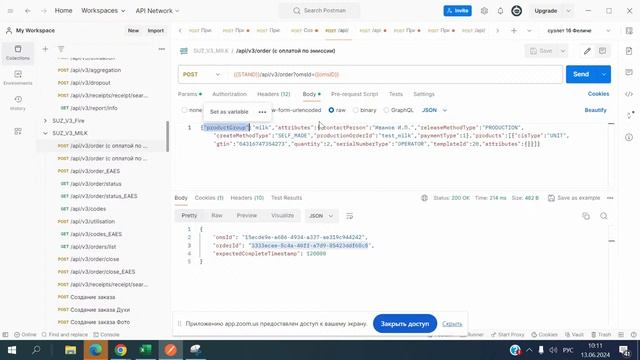Click the network globe icon near status
The height and width of the screenshot is (360, 640).
424,198
